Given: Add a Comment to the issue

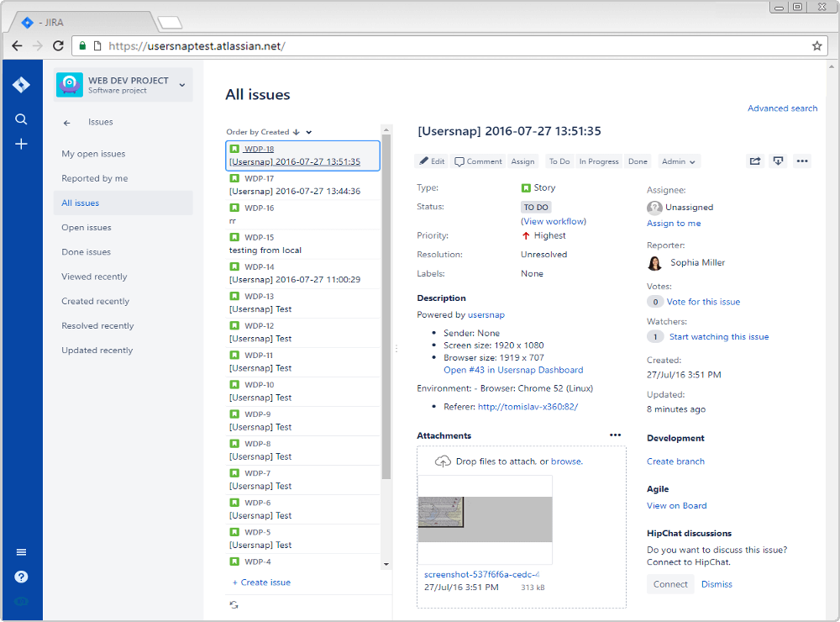Looking at the screenshot, I should [x=478, y=161].
